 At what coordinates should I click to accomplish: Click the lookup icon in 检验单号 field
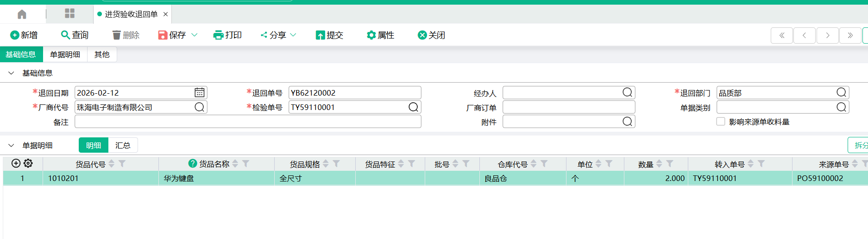point(413,107)
